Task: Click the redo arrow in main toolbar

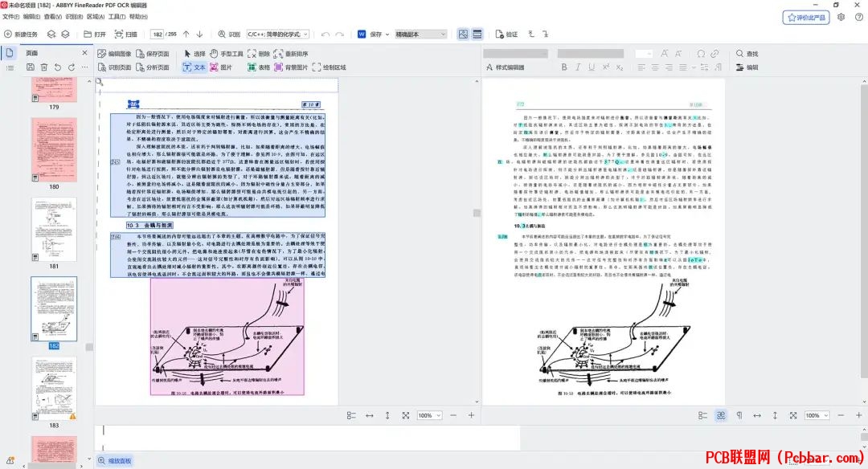Action: [340, 35]
